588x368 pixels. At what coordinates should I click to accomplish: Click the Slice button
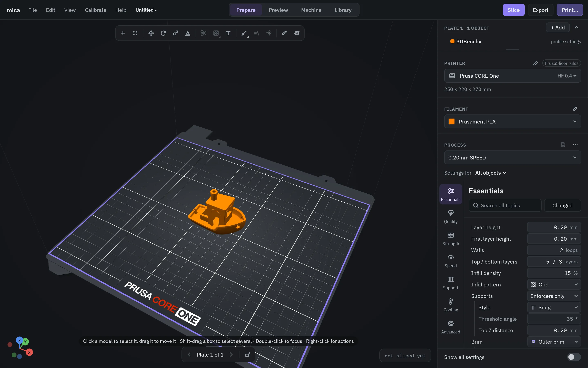pos(514,10)
